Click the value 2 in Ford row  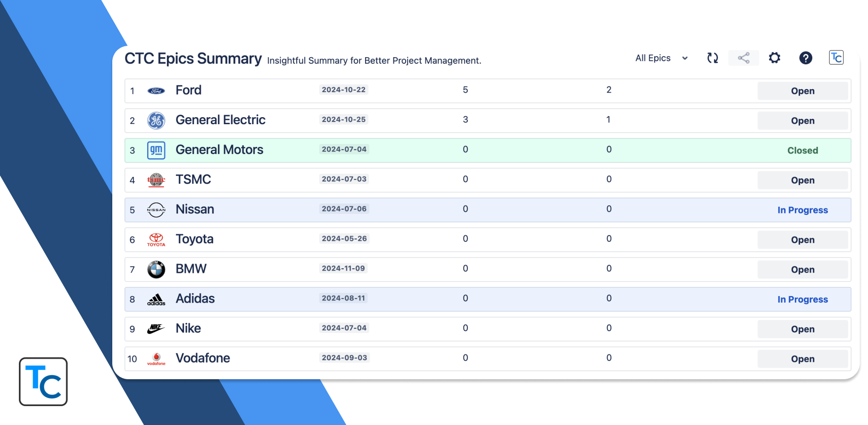[x=609, y=90]
